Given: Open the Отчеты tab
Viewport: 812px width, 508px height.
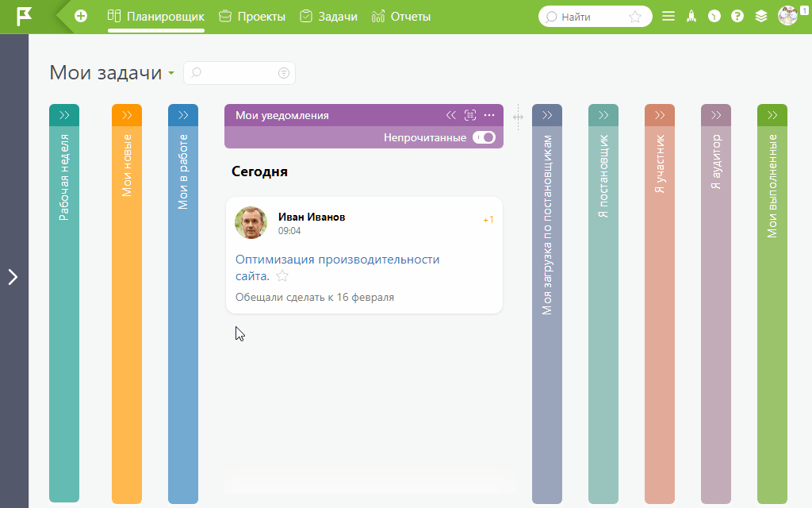Looking at the screenshot, I should 400,17.
